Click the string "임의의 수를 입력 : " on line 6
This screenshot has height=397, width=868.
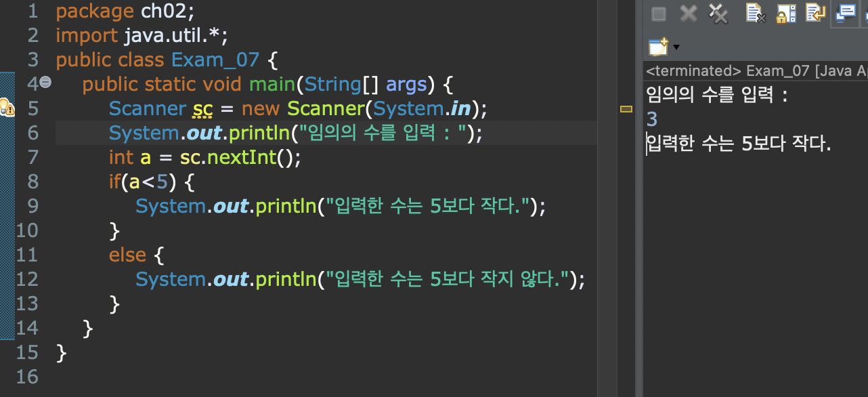(383, 133)
